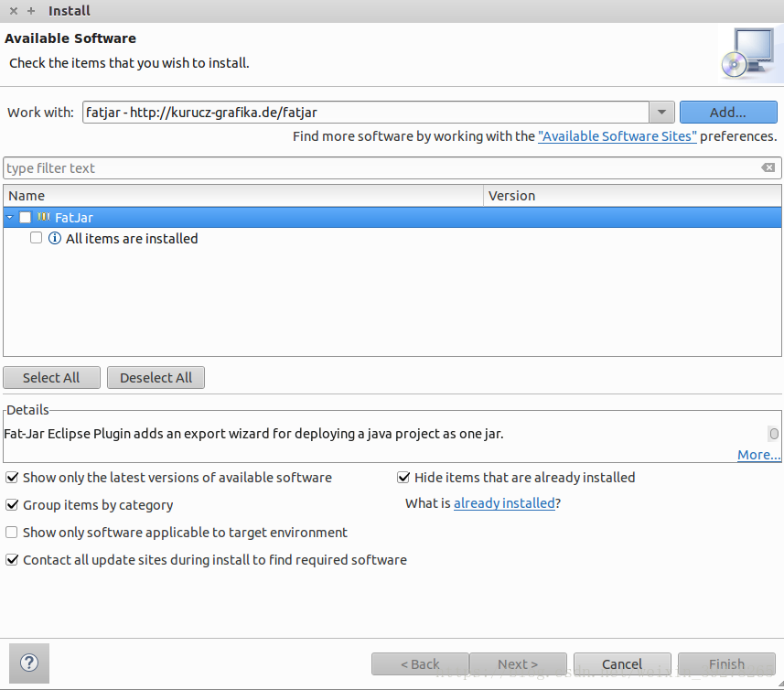The image size is (784, 690).
Task: Click the info icon beside All items are installed
Action: (55, 238)
